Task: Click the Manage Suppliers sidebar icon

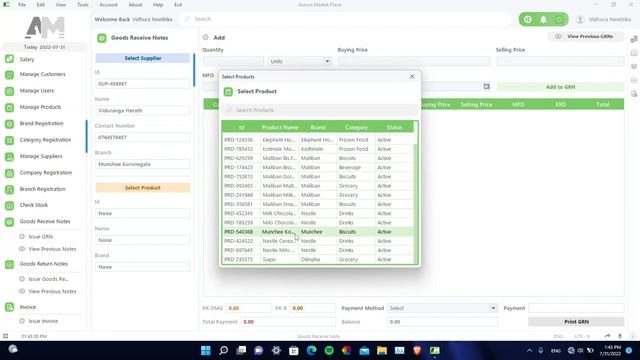Action: point(9,156)
